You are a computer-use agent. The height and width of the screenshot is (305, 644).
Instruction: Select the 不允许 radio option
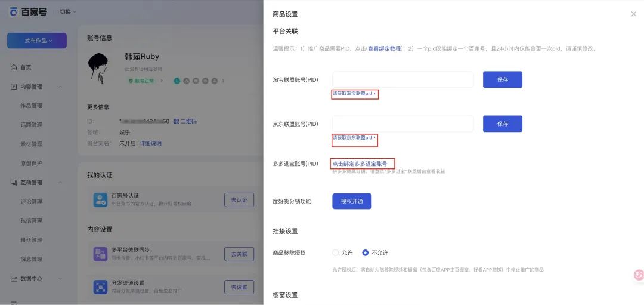click(365, 253)
